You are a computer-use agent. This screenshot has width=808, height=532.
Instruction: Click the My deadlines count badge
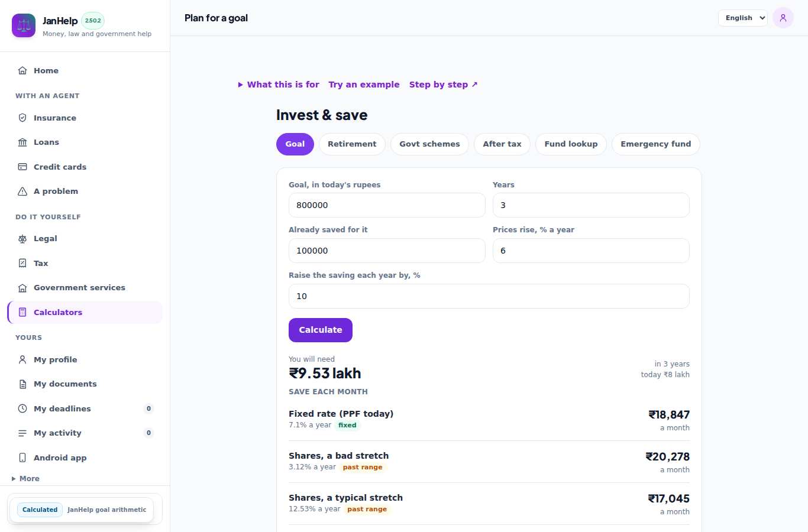click(x=148, y=408)
